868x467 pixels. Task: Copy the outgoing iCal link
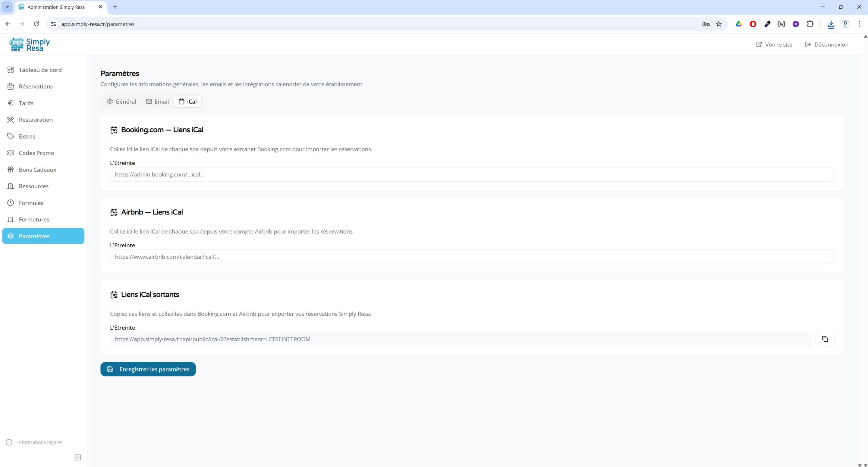825,339
